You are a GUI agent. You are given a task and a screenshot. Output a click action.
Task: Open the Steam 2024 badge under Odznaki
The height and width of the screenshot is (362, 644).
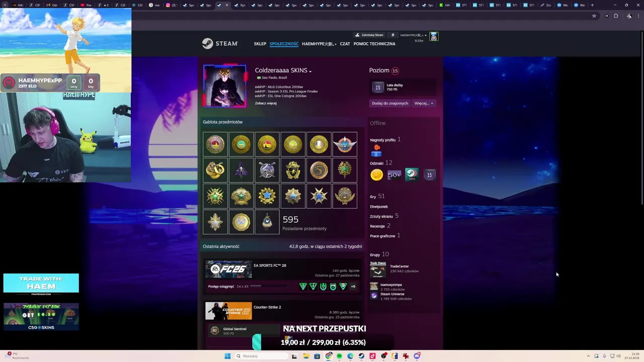(x=412, y=175)
